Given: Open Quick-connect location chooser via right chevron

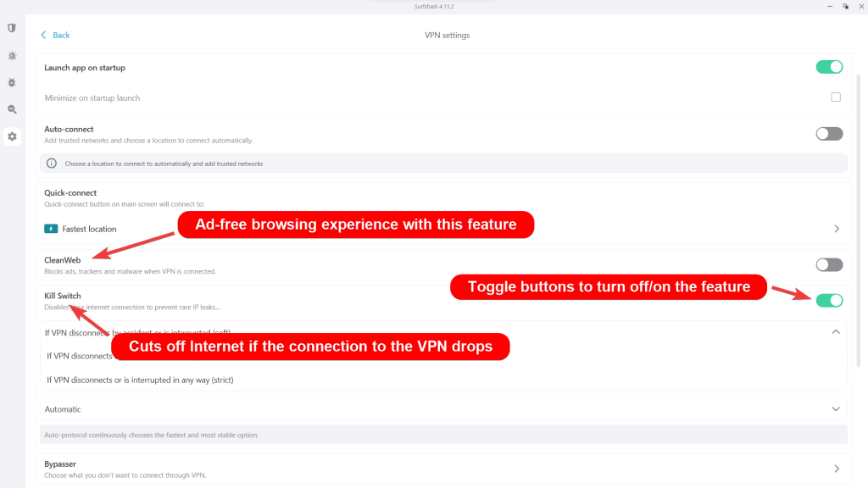Looking at the screenshot, I should coord(837,229).
